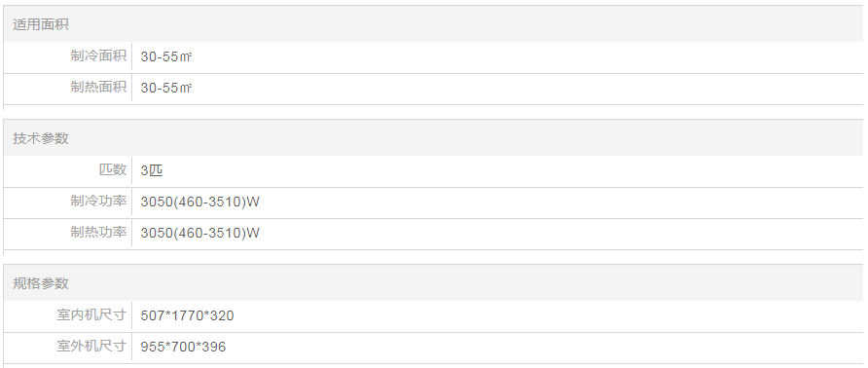Click the indoor unit size 507*1770*320
868x368 pixels.
pyautogui.click(x=187, y=315)
